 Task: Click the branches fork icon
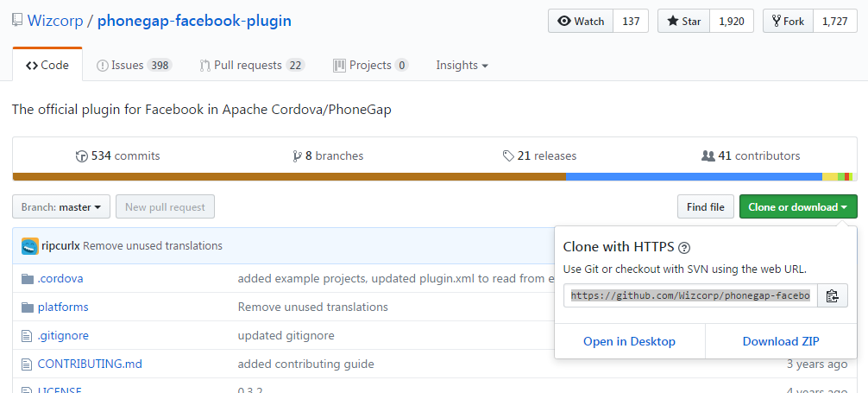coord(298,156)
